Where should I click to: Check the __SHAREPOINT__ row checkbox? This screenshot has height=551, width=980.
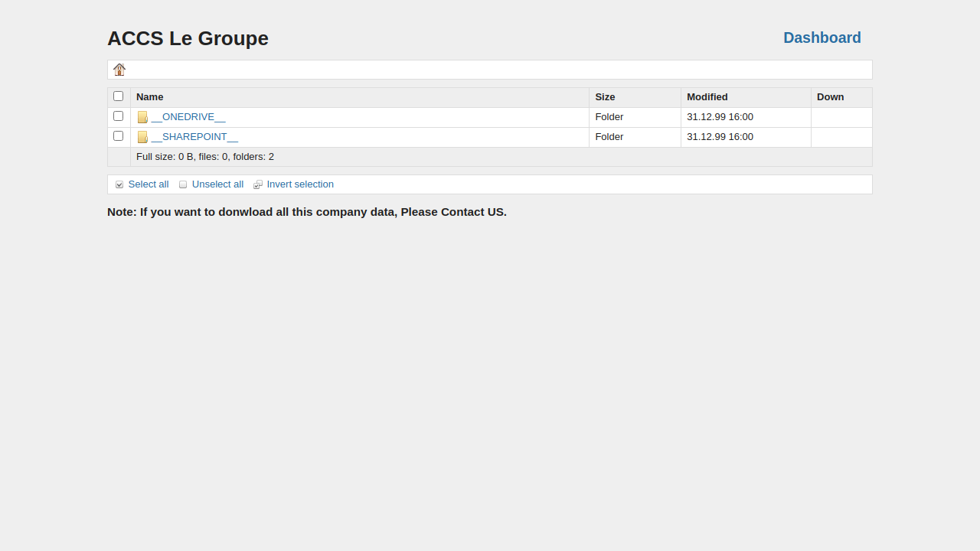point(118,136)
